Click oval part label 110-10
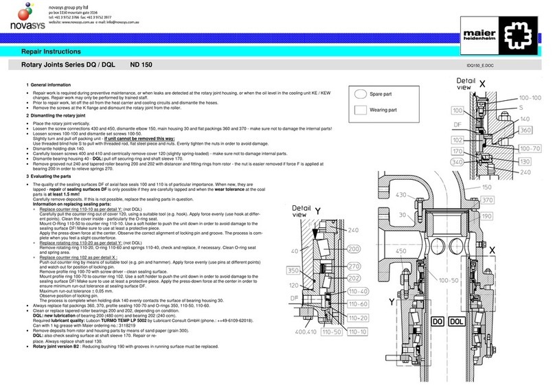Viewport: 555px width, 392px height. tap(357, 332)
